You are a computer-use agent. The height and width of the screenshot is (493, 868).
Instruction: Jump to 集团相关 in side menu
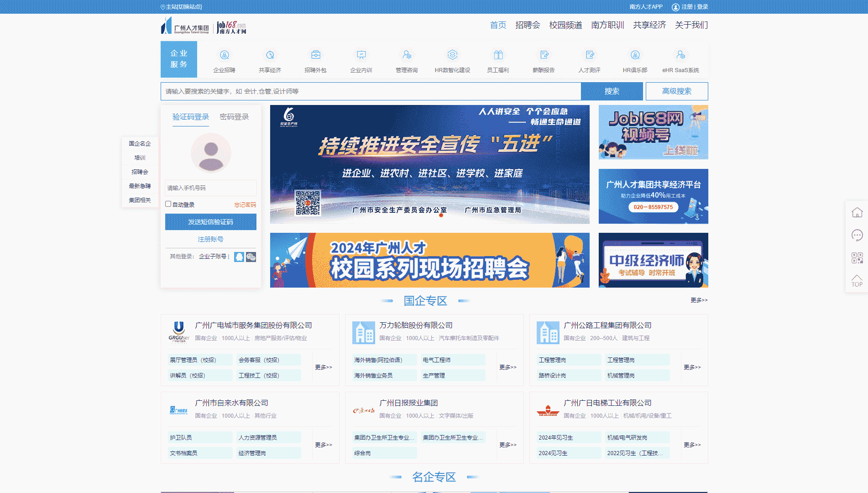click(x=140, y=200)
